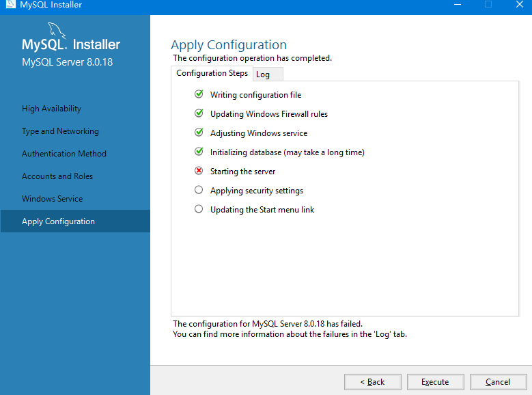Click 'Updating Windows Firewall rules' step text
532x395 pixels.
269,113
